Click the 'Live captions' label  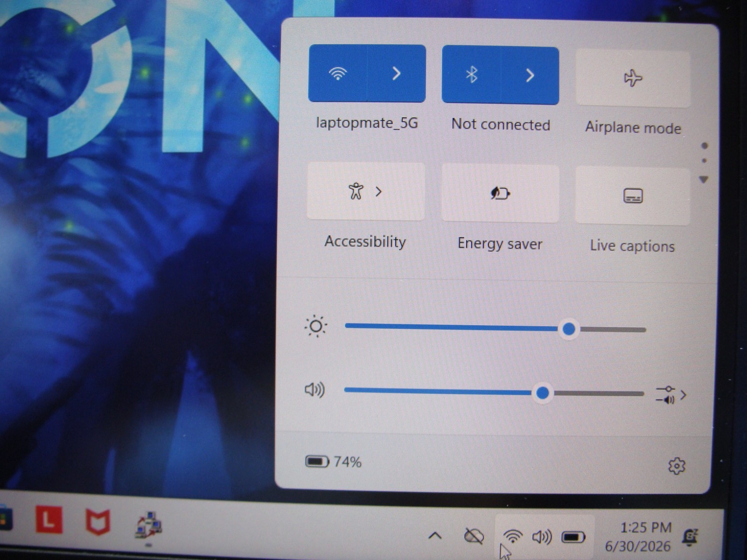632,245
